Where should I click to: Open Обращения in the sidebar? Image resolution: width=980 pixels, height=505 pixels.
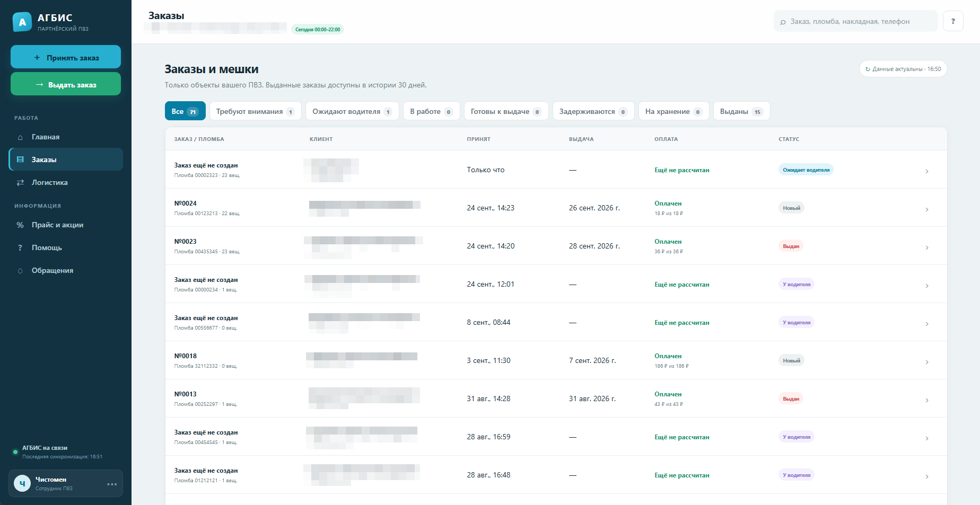click(x=66, y=270)
